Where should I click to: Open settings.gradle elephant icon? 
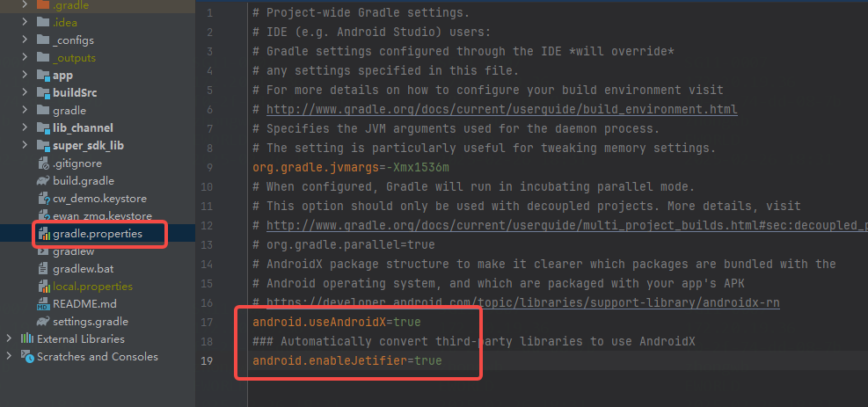pos(43,321)
